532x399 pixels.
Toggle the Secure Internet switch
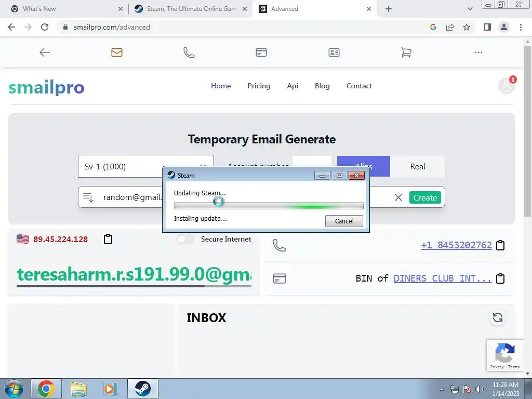(185, 239)
